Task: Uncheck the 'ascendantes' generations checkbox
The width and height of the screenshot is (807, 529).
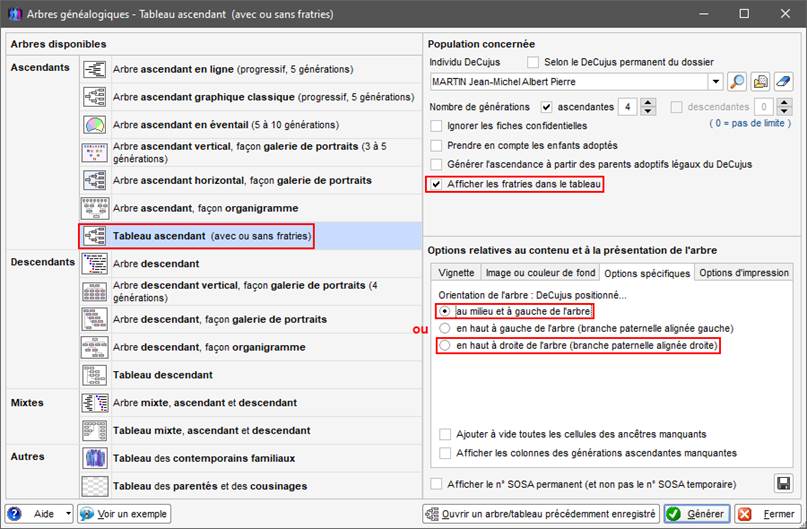Action: coord(547,107)
